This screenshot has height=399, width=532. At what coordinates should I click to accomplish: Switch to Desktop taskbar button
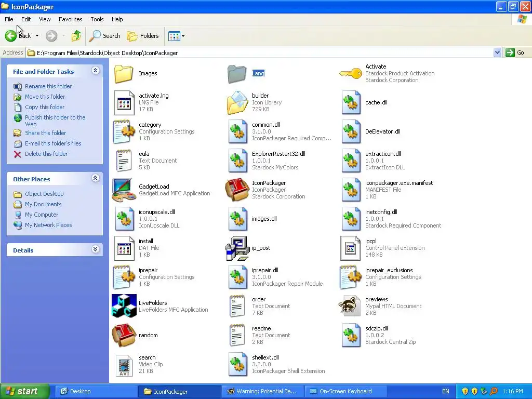[96, 391]
